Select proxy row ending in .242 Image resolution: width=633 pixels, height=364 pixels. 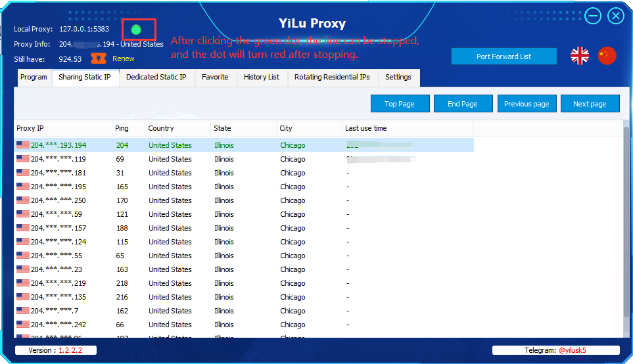[x=245, y=325]
